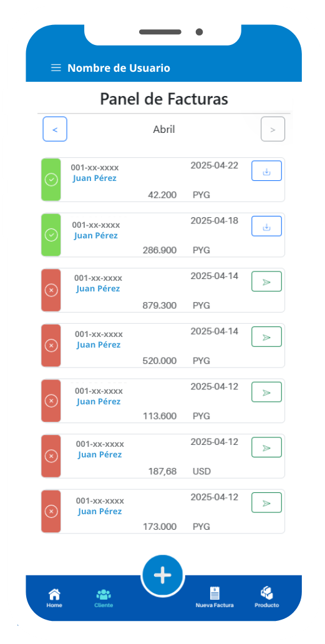Image resolution: width=325 pixels, height=644 pixels.
Task: Send the 113.600 PYG invoice
Action: [x=267, y=393]
